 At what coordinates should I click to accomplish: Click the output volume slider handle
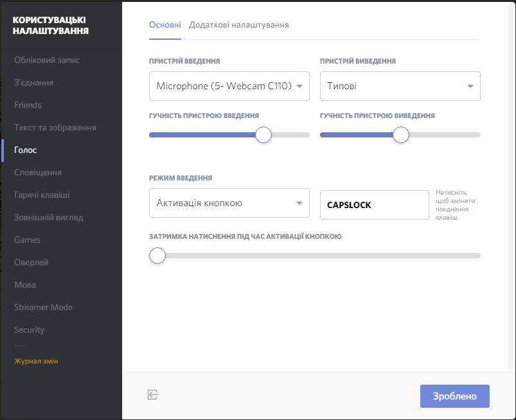click(x=401, y=135)
